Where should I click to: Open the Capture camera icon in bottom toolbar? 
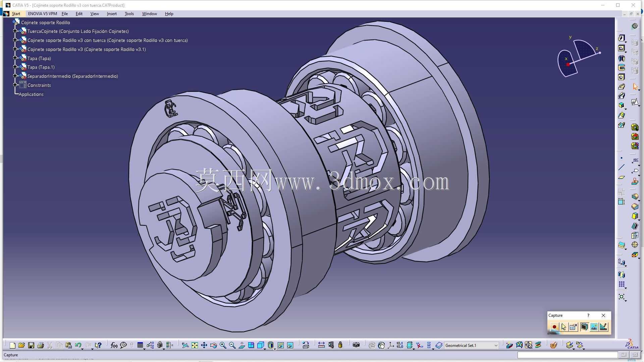coord(356,345)
